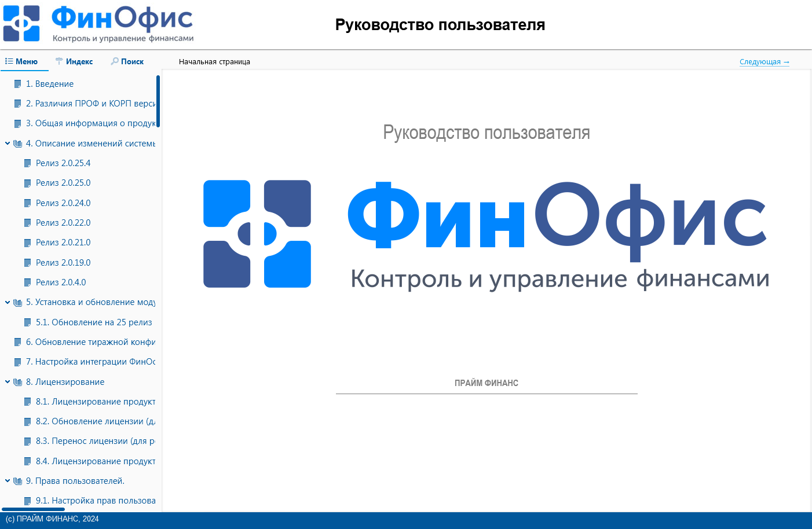Viewport: 812px width, 529px height.
Task: Open topic 1. Введение
Action: coord(50,84)
